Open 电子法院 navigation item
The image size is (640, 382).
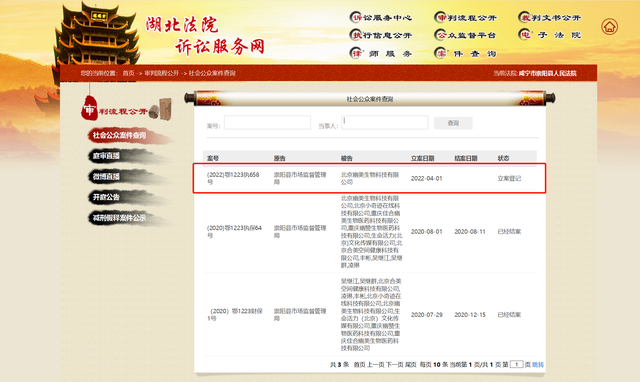(549, 35)
